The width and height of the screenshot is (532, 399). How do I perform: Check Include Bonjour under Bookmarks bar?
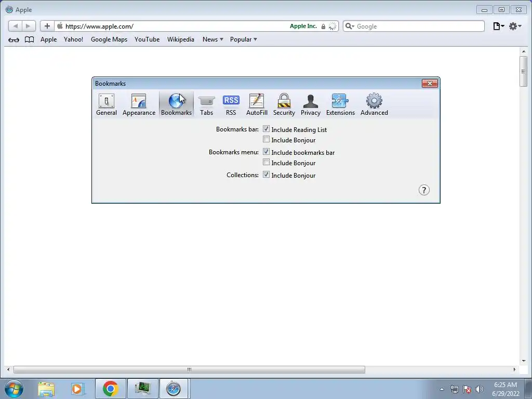point(267,139)
